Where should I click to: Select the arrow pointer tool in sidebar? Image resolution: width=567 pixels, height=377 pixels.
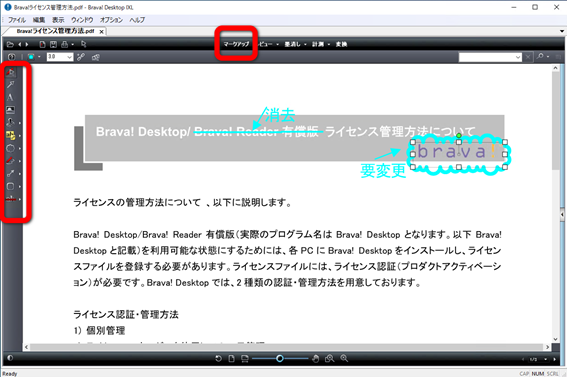click(10, 85)
